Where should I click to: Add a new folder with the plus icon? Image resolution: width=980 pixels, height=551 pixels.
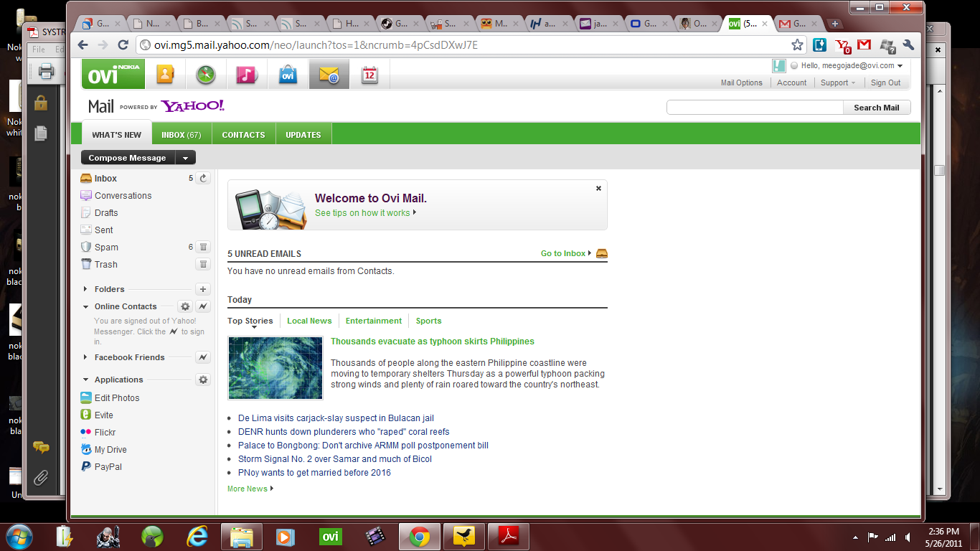(203, 289)
